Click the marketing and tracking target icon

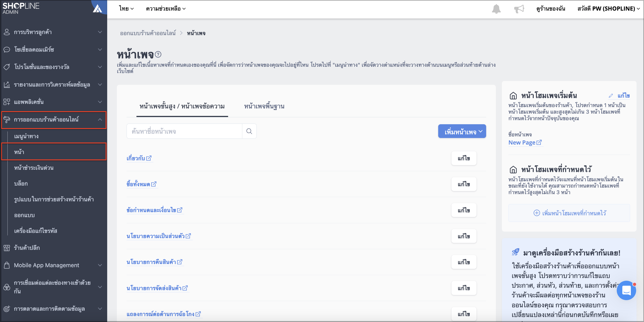[x=7, y=309]
